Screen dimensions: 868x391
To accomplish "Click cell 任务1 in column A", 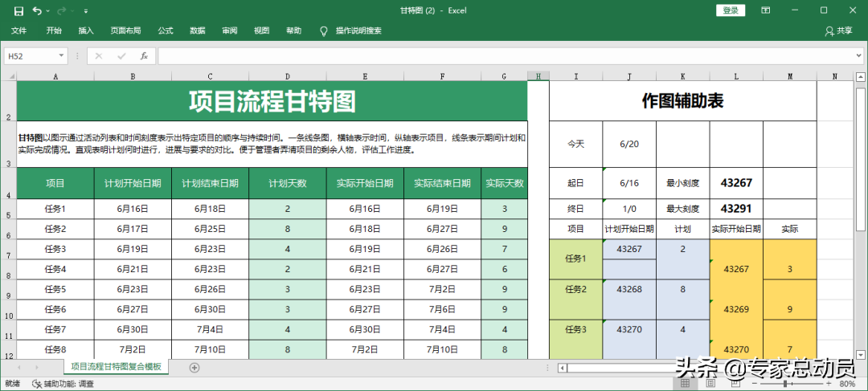I will tap(55, 209).
